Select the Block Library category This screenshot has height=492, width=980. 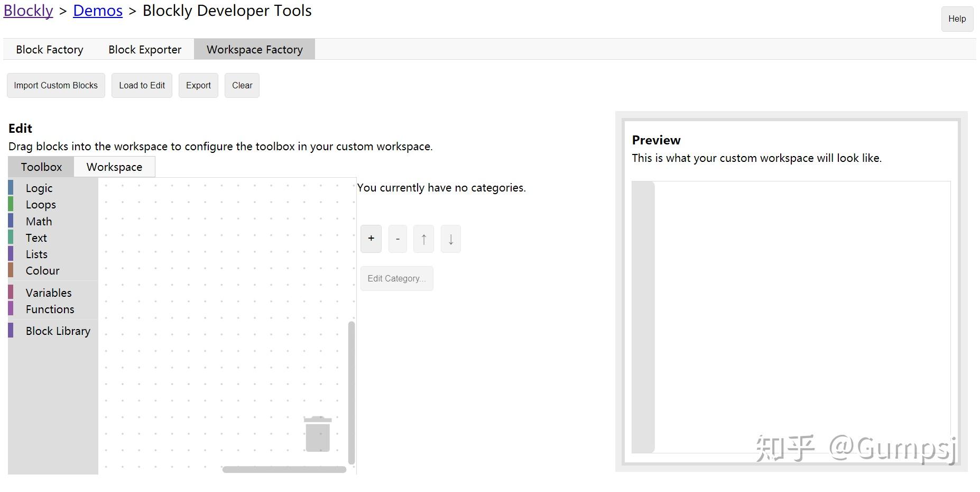(58, 331)
